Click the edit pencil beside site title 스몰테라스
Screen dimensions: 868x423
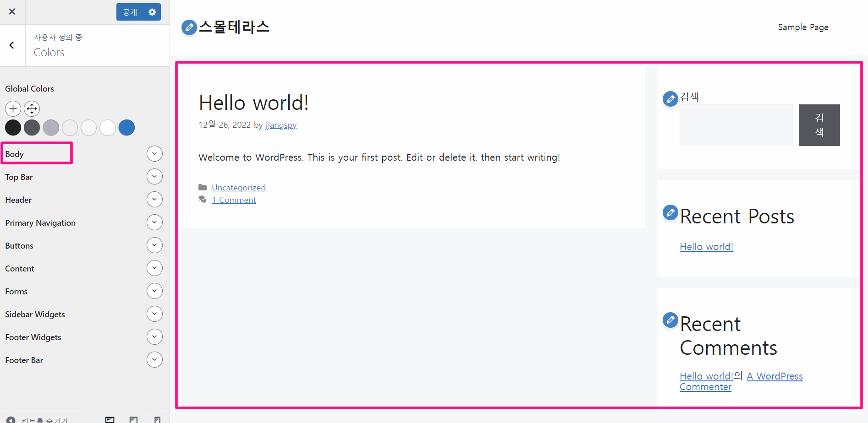coord(189,27)
